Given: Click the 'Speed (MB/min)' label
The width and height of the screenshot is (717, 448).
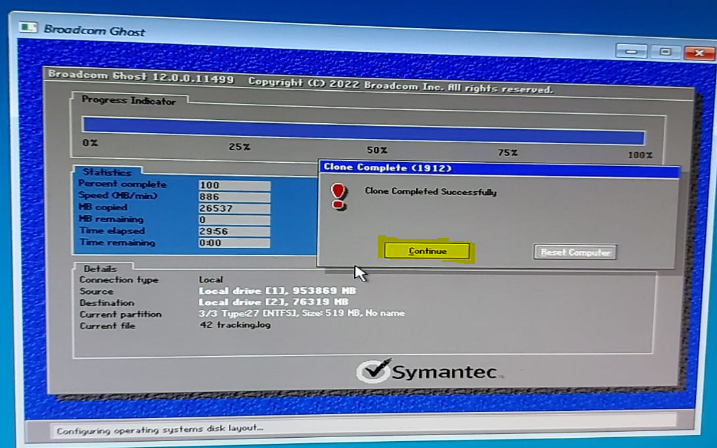Looking at the screenshot, I should coord(118,195).
